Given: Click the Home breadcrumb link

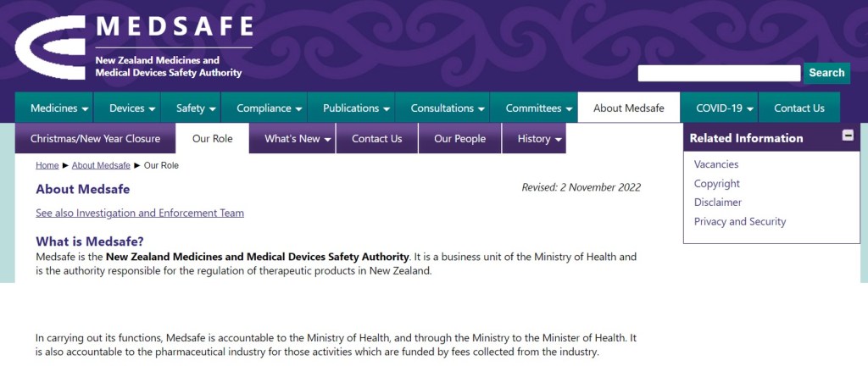Looking at the screenshot, I should [47, 165].
